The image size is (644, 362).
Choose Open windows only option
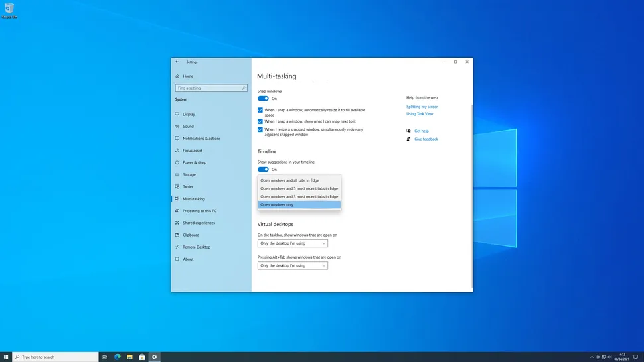pos(299,205)
